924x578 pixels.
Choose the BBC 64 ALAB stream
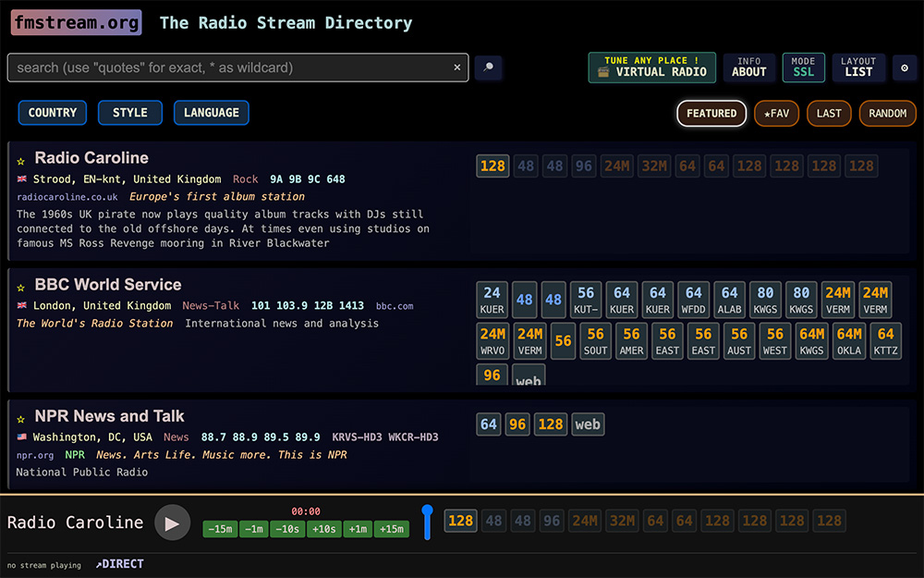point(730,300)
